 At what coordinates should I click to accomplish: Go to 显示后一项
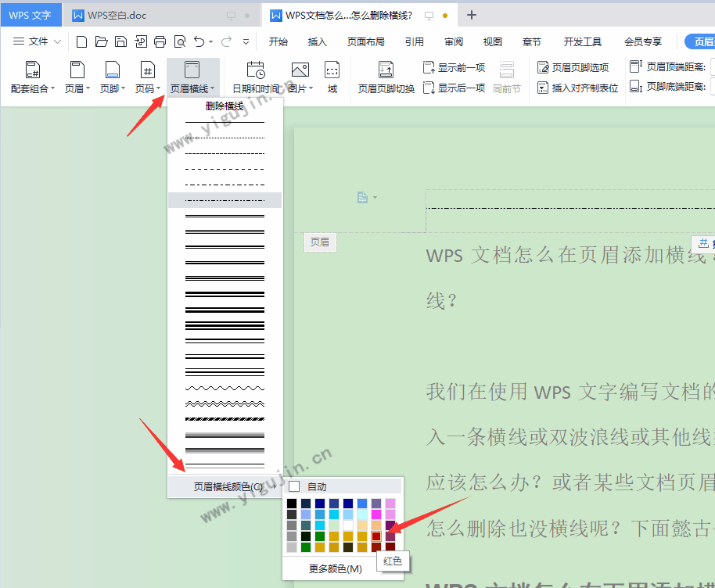point(455,88)
